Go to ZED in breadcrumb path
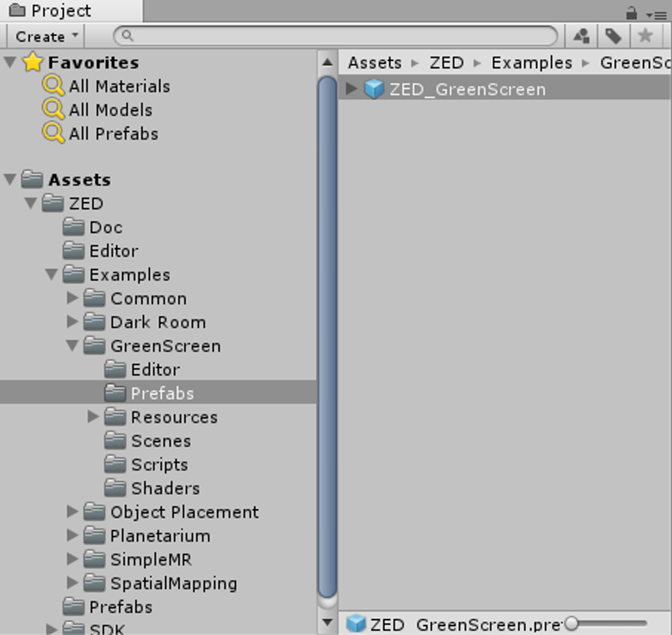 tap(447, 63)
